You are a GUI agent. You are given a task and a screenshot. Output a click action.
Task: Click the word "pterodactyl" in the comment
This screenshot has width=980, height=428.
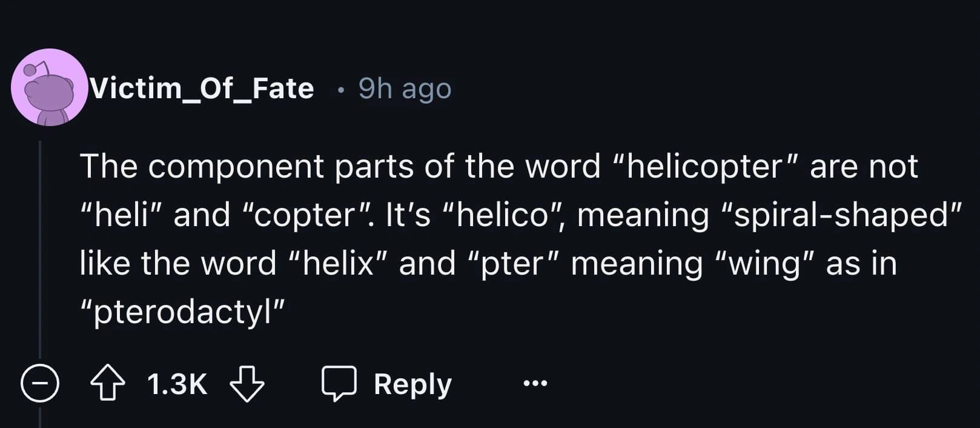[x=183, y=312]
